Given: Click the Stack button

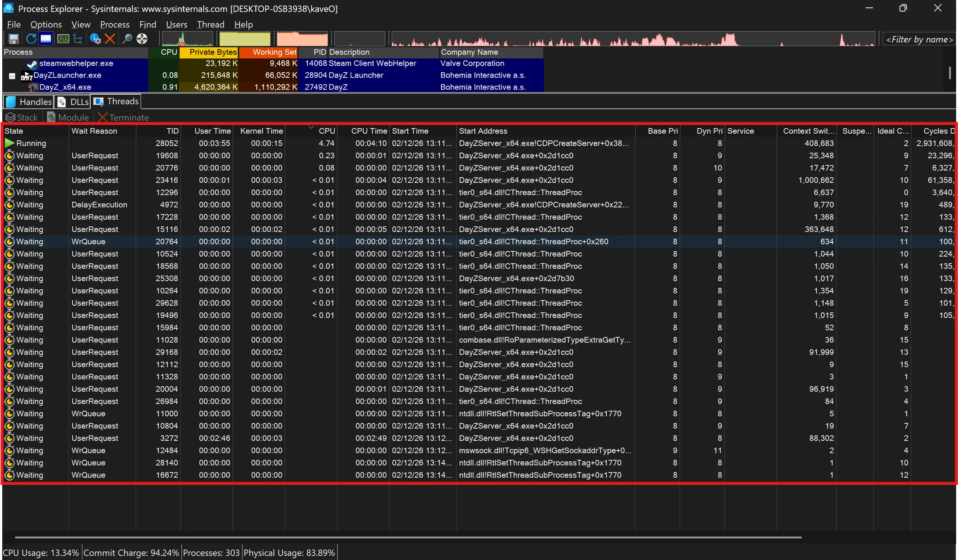Looking at the screenshot, I should pyautogui.click(x=22, y=118).
